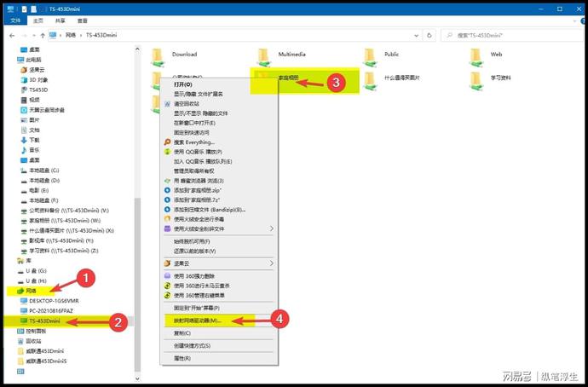588x387 pixels.
Task: Open the Public shared folder
Action: coord(382,56)
